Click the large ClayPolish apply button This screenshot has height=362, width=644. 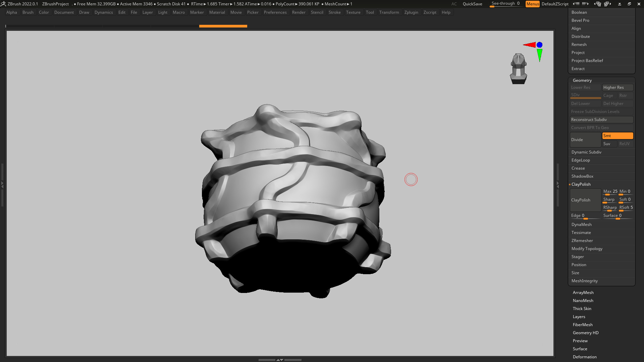pos(585,200)
